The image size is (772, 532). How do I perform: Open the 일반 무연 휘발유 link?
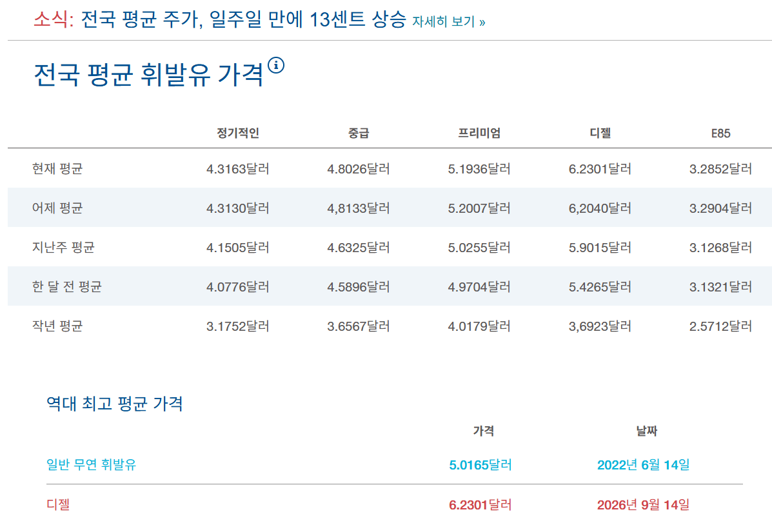click(91, 464)
